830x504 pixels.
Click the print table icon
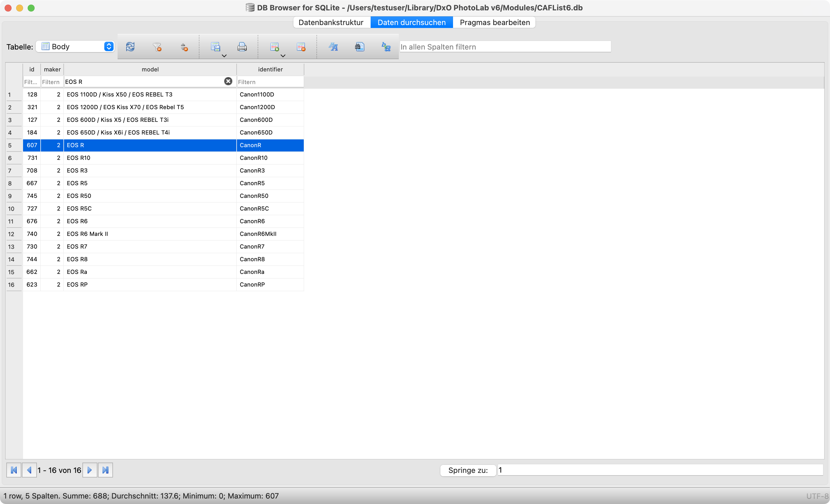(242, 47)
